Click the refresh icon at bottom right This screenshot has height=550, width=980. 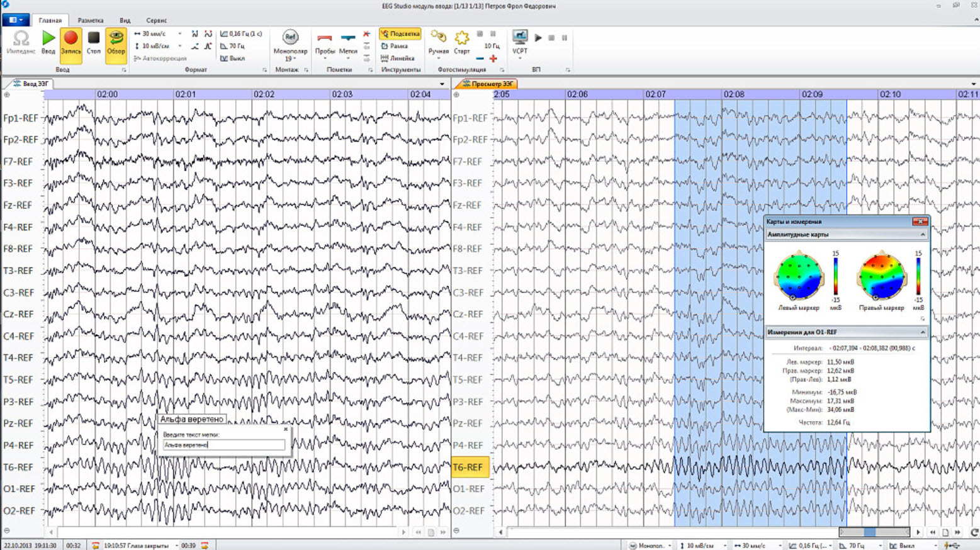tap(974, 532)
